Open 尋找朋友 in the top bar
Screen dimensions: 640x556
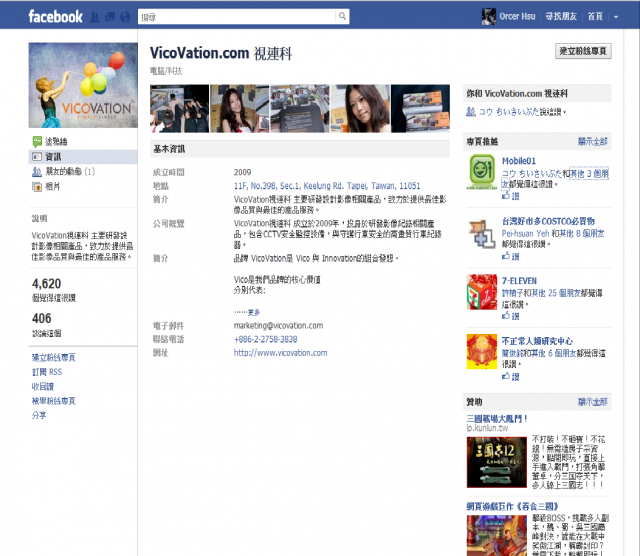561,16
